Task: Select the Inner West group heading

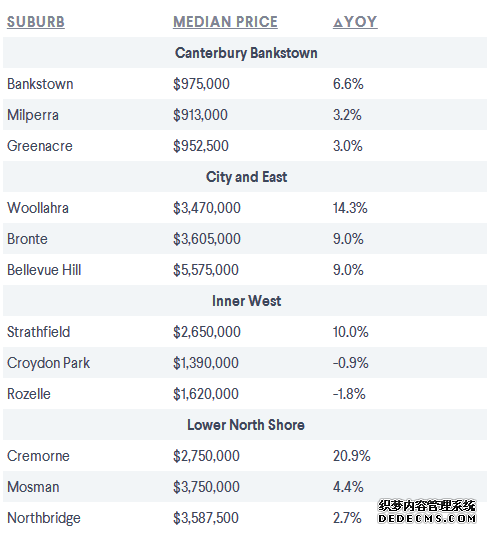Action: coord(246,301)
